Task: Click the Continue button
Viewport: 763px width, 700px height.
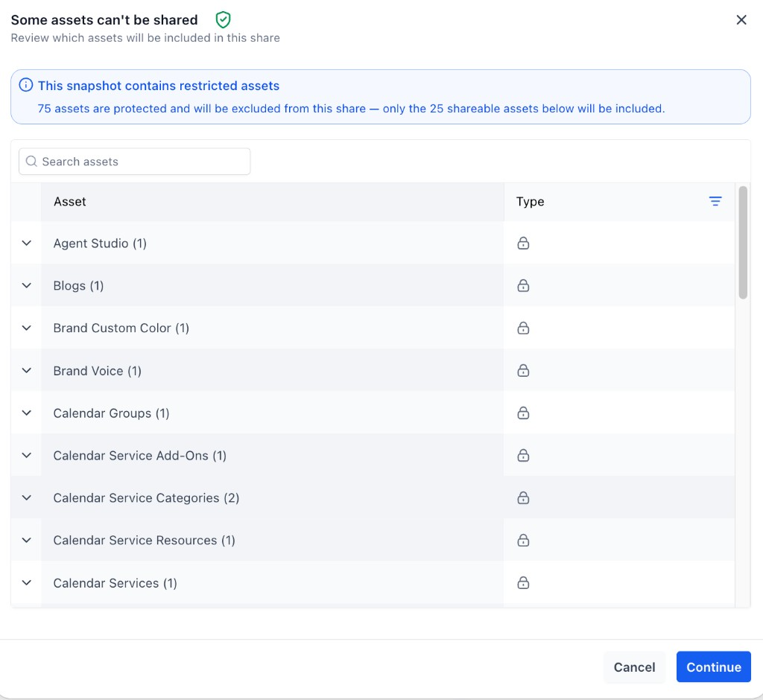Action: click(713, 666)
